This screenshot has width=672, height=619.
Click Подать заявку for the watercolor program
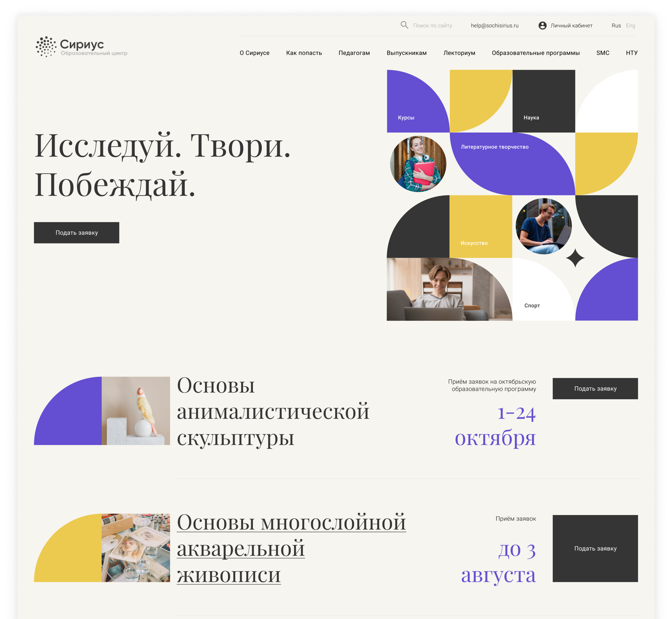pyautogui.click(x=595, y=548)
